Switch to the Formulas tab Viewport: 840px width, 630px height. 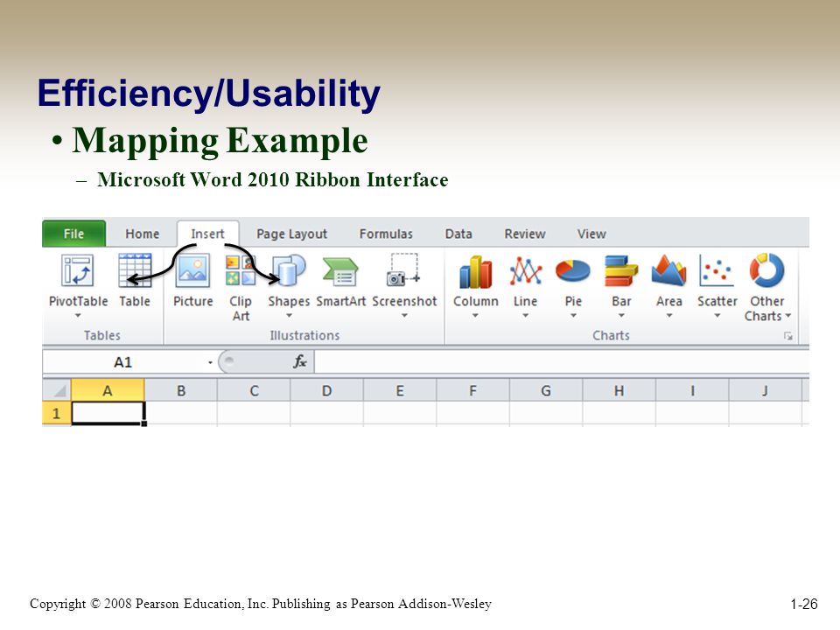[x=386, y=234]
